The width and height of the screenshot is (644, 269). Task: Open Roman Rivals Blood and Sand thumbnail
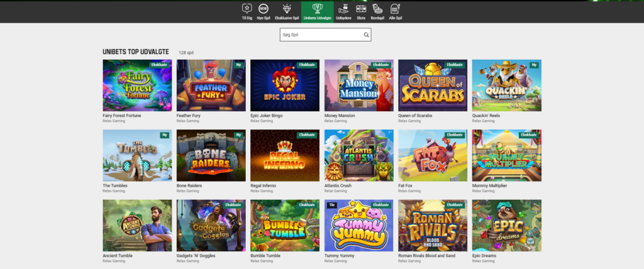[x=433, y=226]
